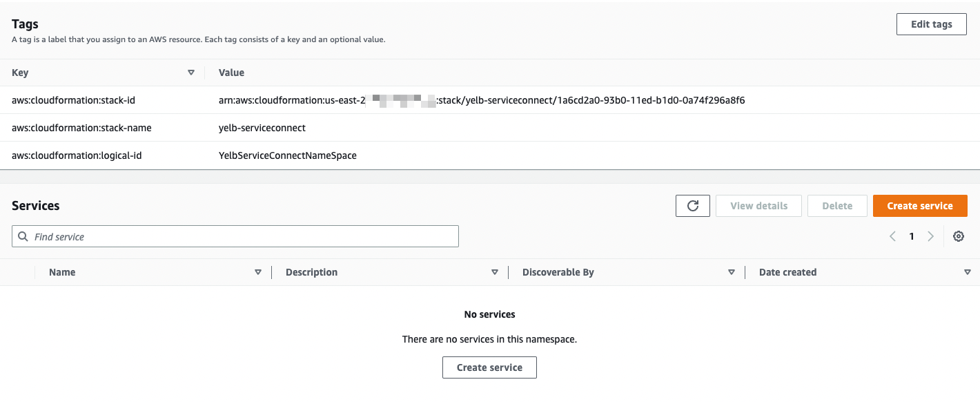
Task: Click the refresh services icon button
Action: (693, 206)
